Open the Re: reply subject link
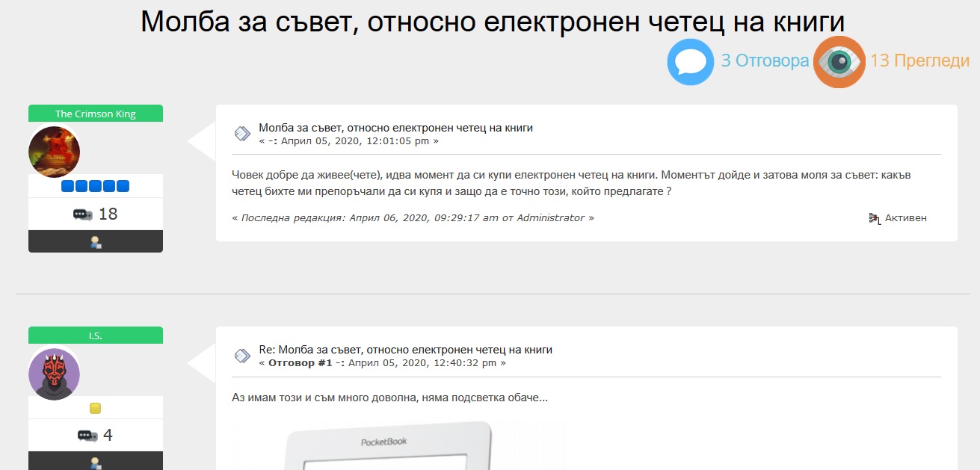Viewport: 980px width, 470px height. (x=405, y=350)
